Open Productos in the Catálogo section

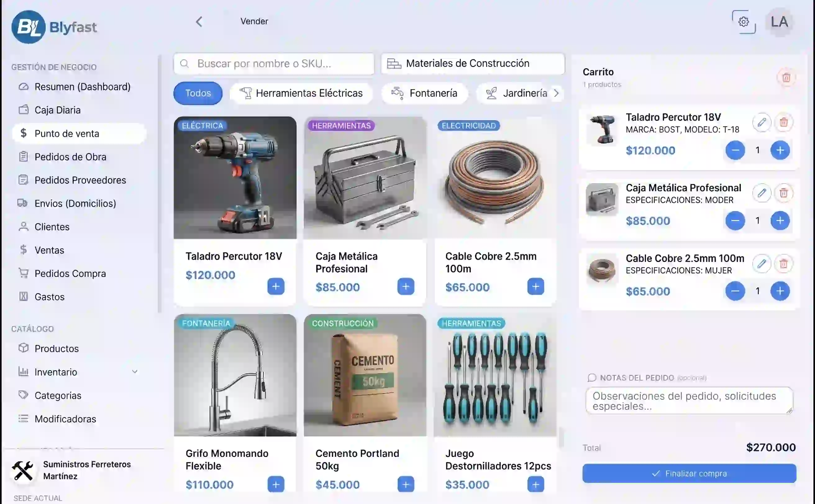tap(80, 348)
